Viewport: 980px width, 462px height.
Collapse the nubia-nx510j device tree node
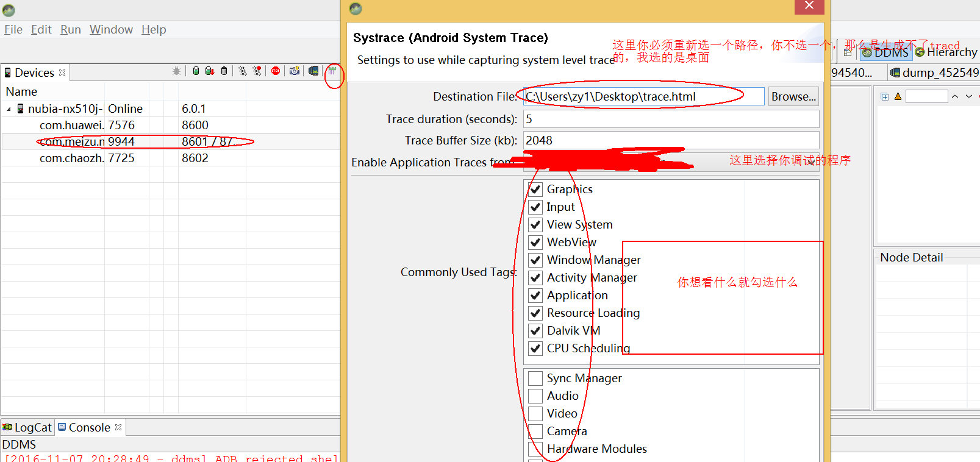[x=9, y=109]
